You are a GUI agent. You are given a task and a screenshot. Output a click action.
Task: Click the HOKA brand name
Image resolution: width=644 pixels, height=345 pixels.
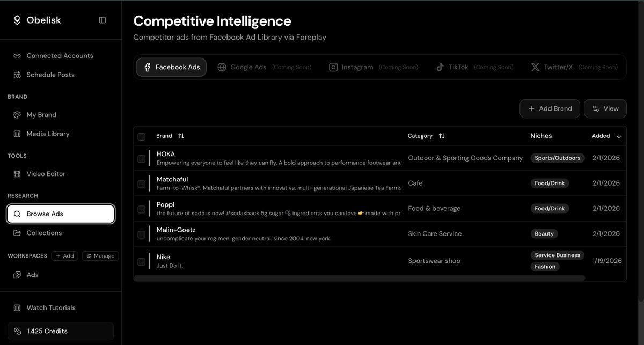166,154
